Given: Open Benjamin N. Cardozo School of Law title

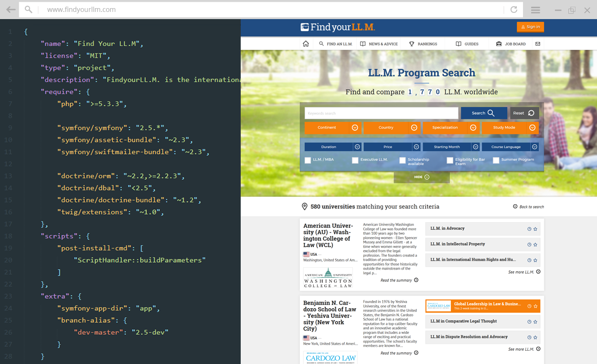Looking at the screenshot, I should (x=330, y=316).
